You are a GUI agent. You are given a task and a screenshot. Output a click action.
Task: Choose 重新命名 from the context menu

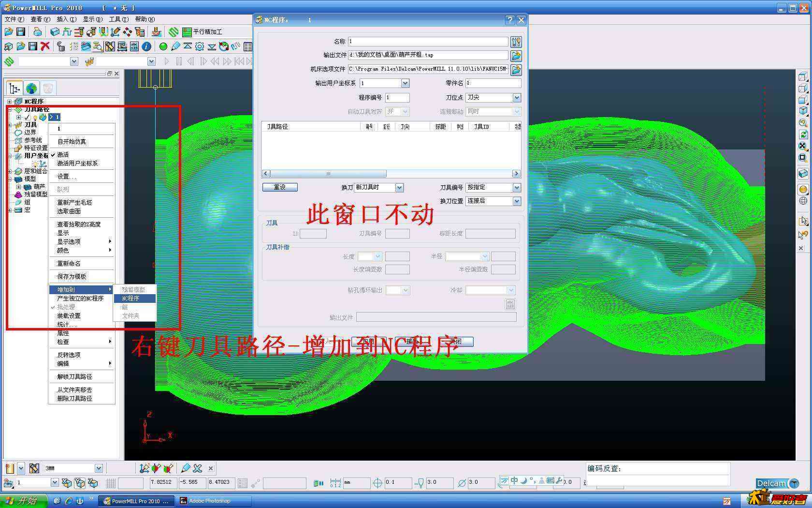tap(69, 264)
